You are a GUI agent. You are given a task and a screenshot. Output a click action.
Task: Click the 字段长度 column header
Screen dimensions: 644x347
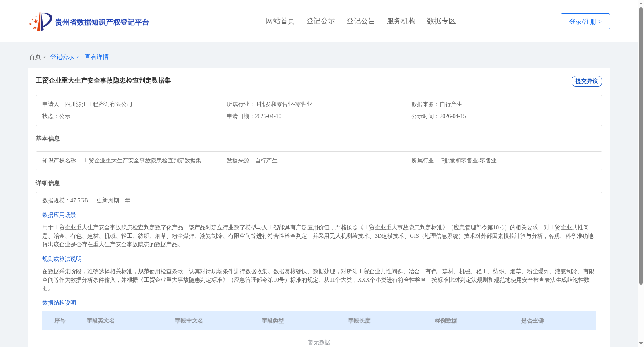click(359, 321)
